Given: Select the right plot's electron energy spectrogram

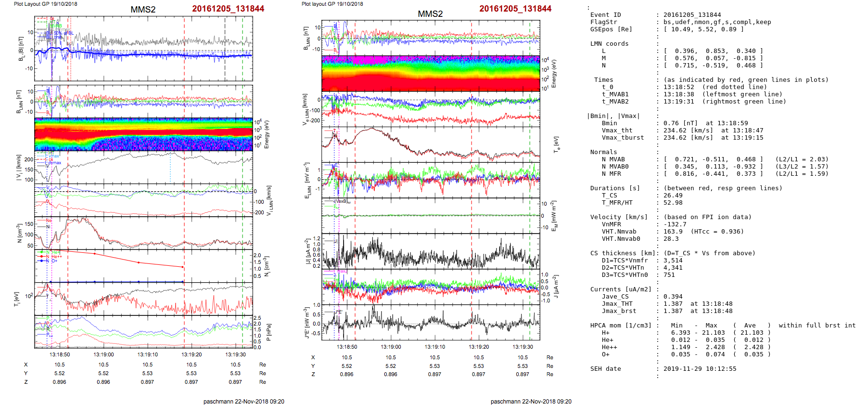Looking at the screenshot, I should (x=431, y=73).
